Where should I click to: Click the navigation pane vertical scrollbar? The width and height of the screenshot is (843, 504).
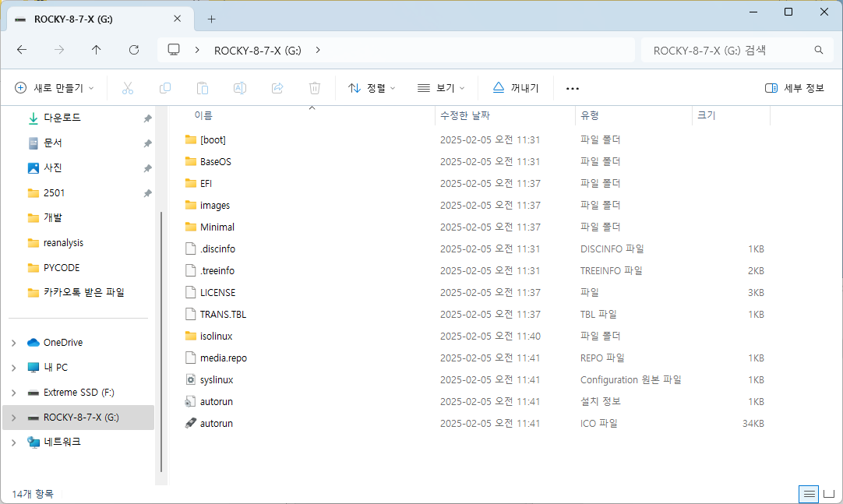pos(161,342)
